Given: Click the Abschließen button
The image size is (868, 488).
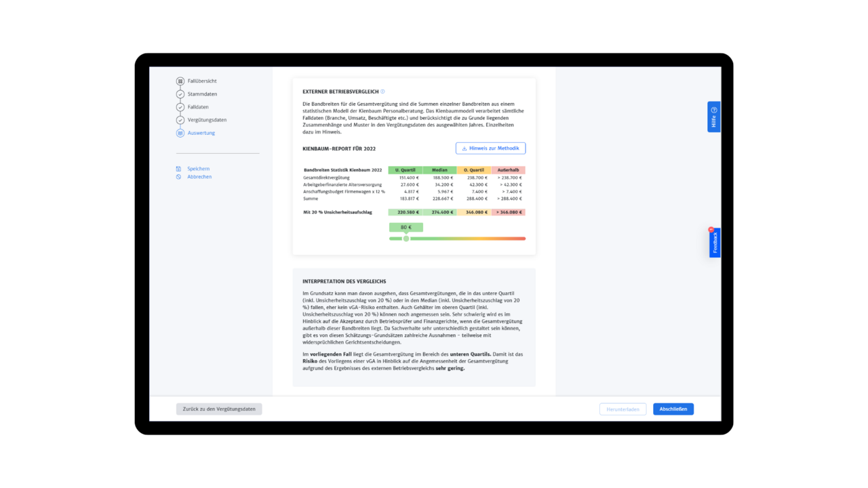Looking at the screenshot, I should pos(673,409).
